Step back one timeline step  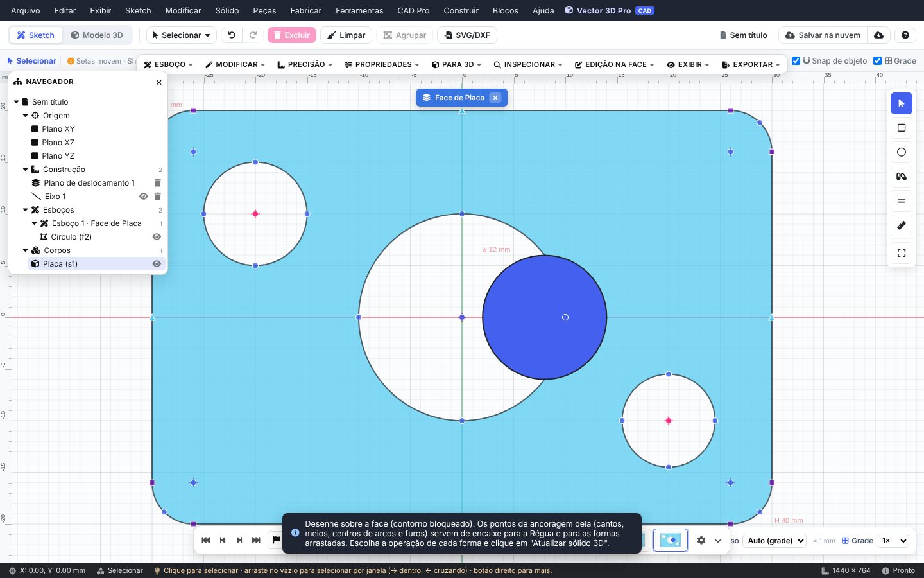[223, 540]
